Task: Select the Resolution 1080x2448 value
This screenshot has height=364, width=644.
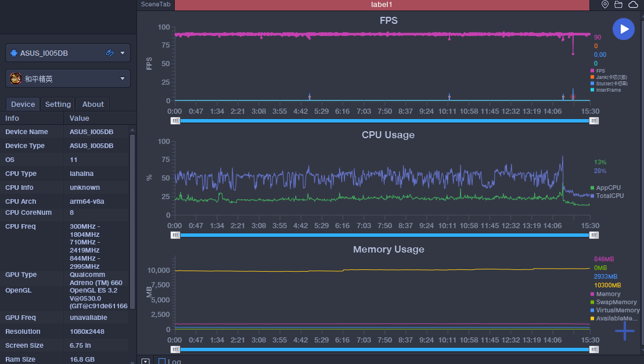Action: point(87,331)
